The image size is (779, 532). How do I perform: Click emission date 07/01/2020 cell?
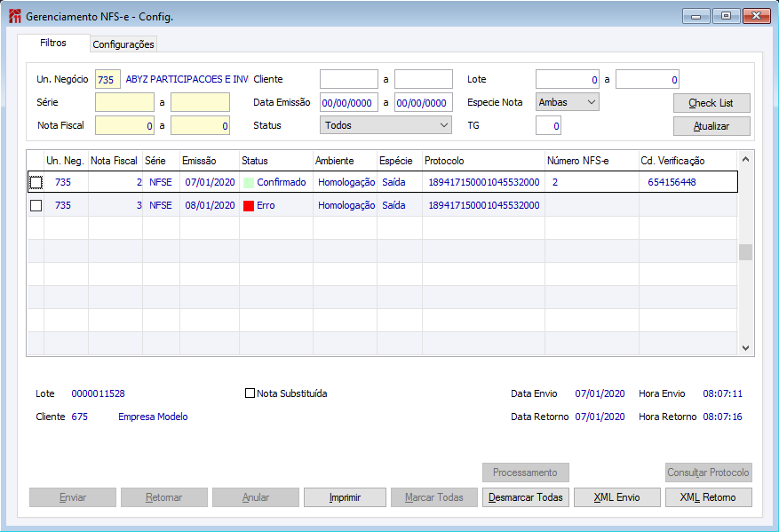click(x=210, y=182)
